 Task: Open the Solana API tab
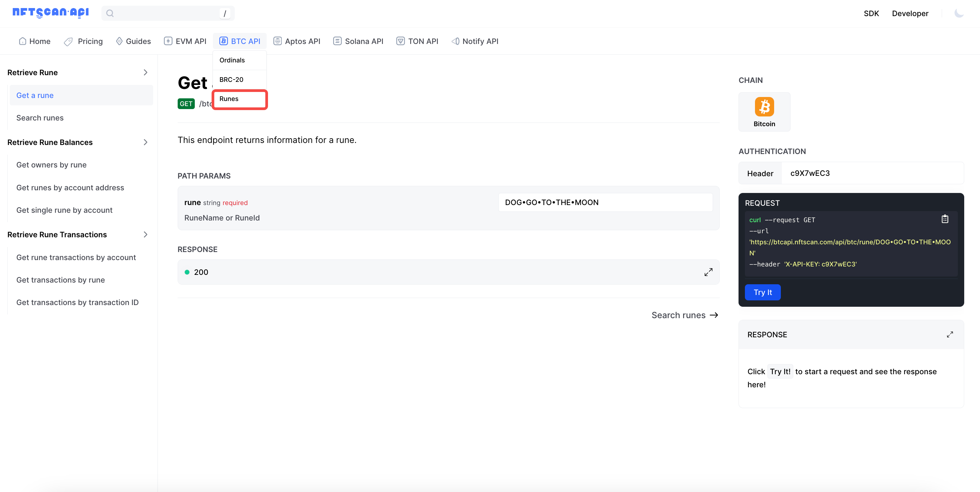tap(358, 41)
